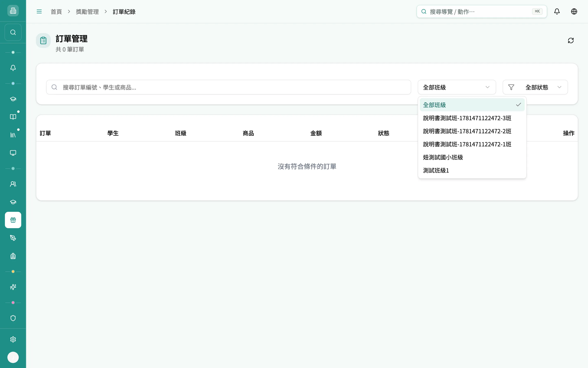This screenshot has height=368, width=588.
Task: Choose 測試班級1 option
Action: [472, 171]
